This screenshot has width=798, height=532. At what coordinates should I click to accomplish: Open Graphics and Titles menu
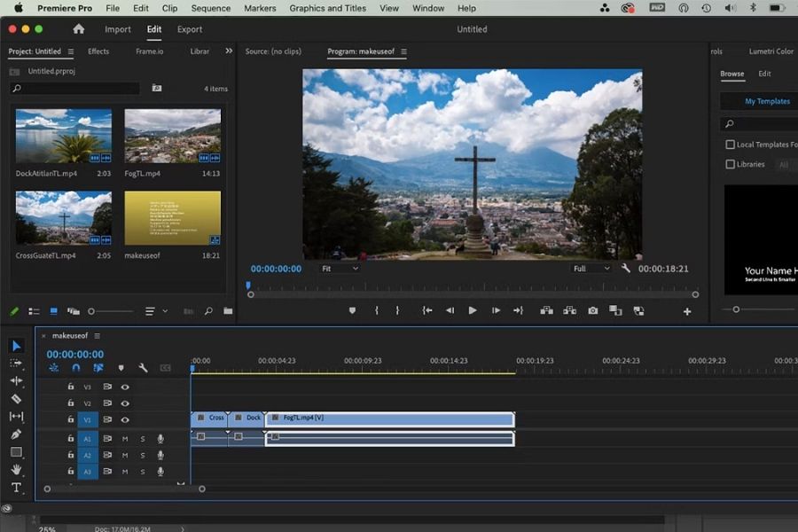(328, 8)
